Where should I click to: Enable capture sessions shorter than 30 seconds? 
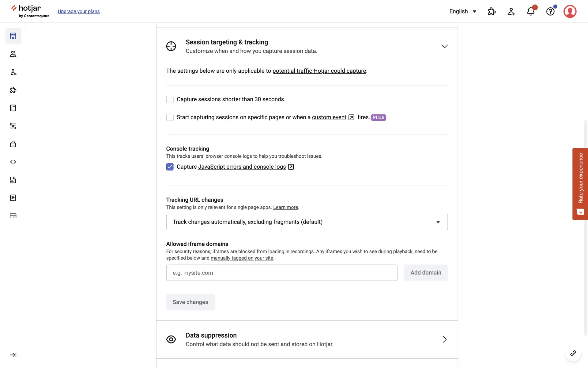tap(170, 99)
